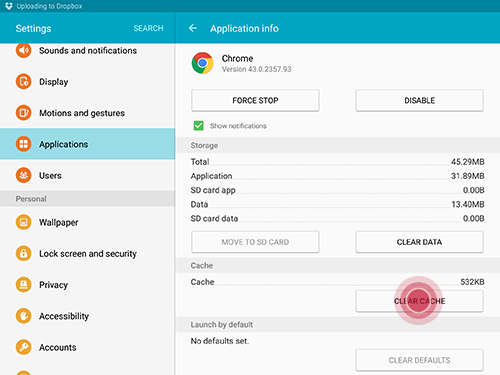
Task: Open Users settings
Action: coord(87,175)
